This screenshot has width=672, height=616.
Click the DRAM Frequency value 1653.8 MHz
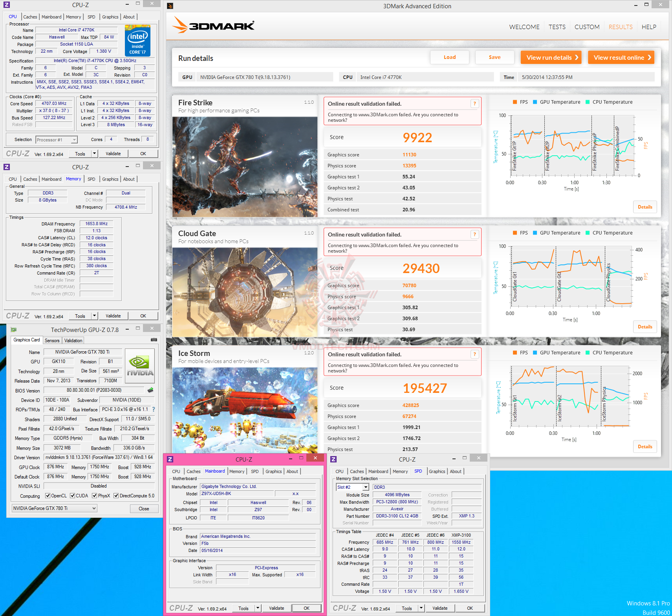click(x=97, y=224)
